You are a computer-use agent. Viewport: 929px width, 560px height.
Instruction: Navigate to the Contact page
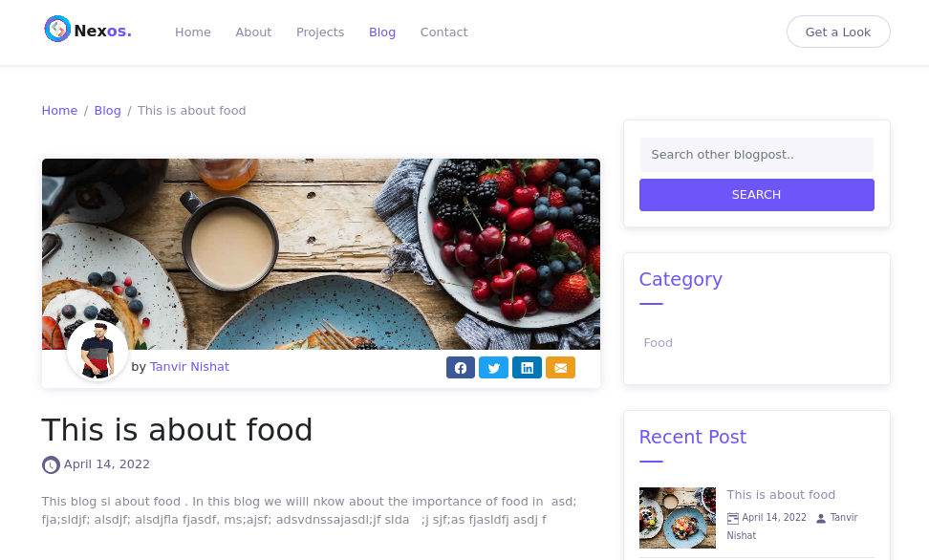click(x=443, y=32)
